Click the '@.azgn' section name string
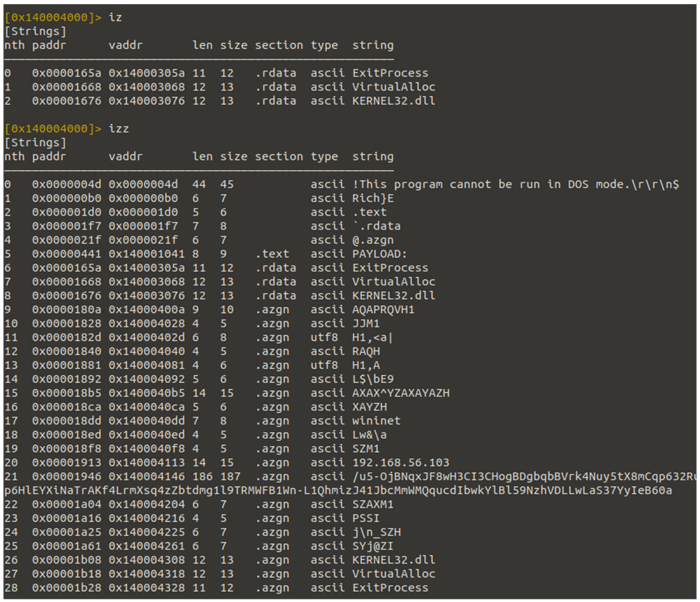 coord(373,240)
